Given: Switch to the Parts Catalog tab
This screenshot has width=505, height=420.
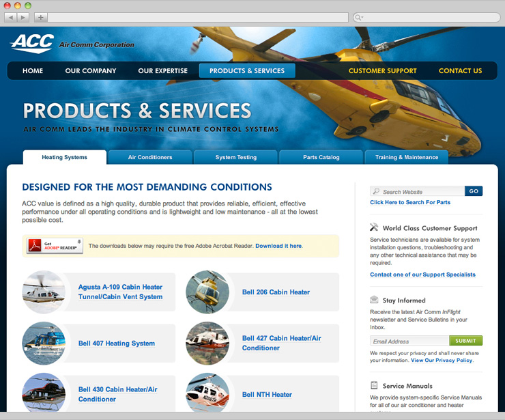Looking at the screenshot, I should pos(321,157).
